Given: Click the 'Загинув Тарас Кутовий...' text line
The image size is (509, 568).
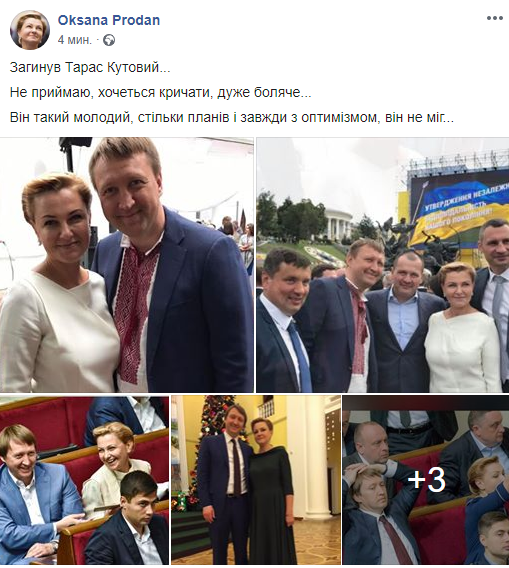Looking at the screenshot, I should point(90,68).
